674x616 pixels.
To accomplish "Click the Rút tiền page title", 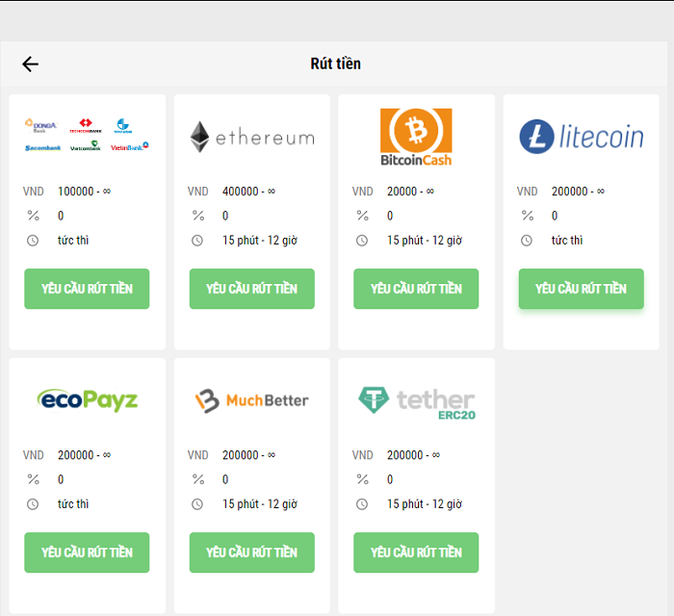I will pyautogui.click(x=335, y=64).
